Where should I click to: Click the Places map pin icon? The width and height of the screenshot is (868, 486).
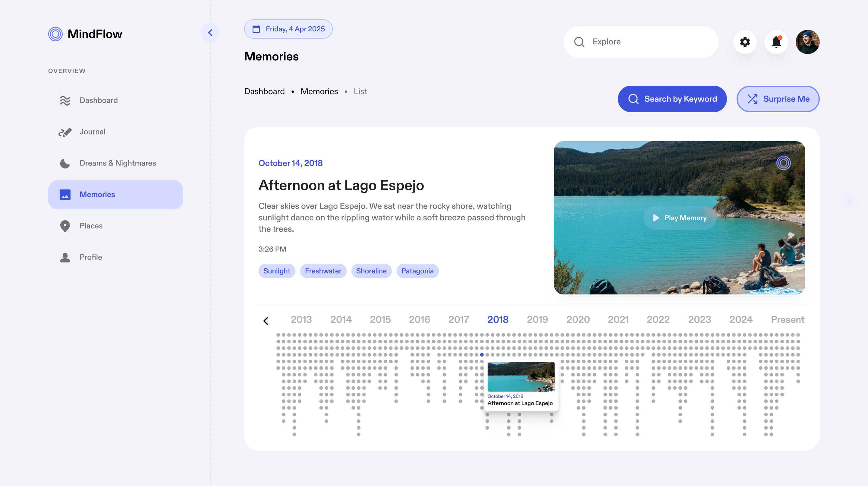(65, 226)
